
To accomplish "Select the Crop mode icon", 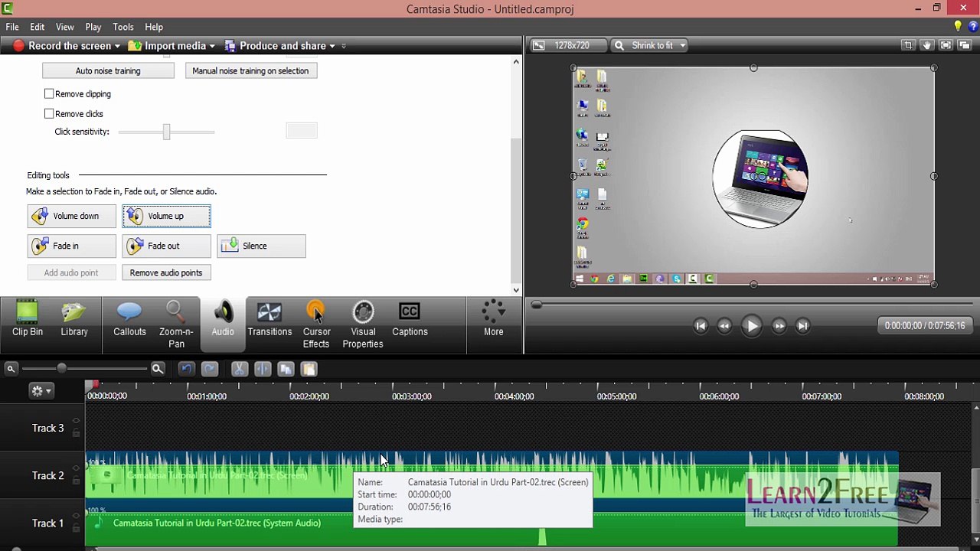I will pos(908,46).
